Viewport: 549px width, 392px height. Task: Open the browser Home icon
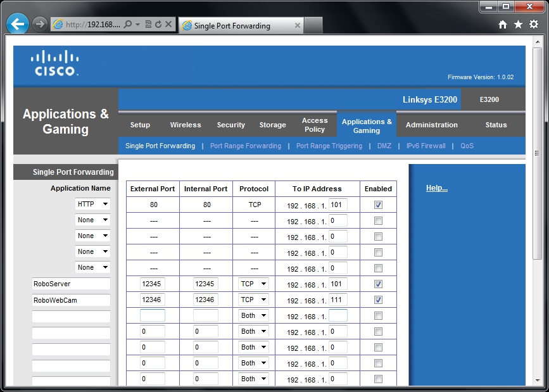tap(503, 24)
